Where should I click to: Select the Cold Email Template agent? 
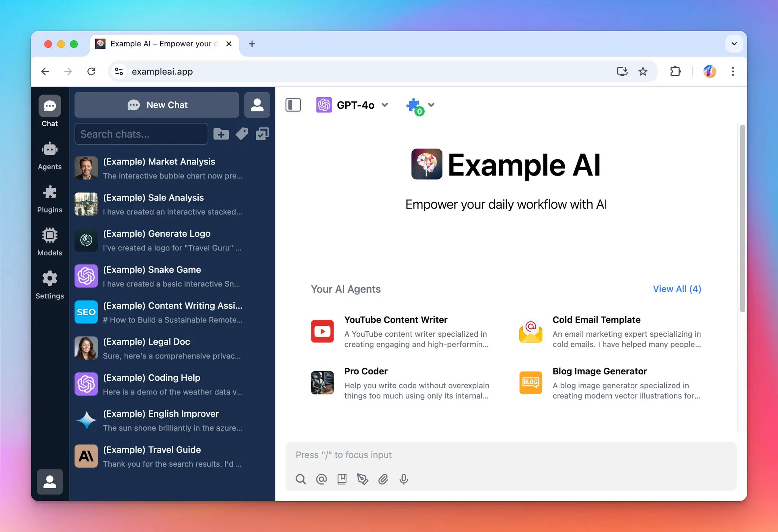pyautogui.click(x=610, y=332)
